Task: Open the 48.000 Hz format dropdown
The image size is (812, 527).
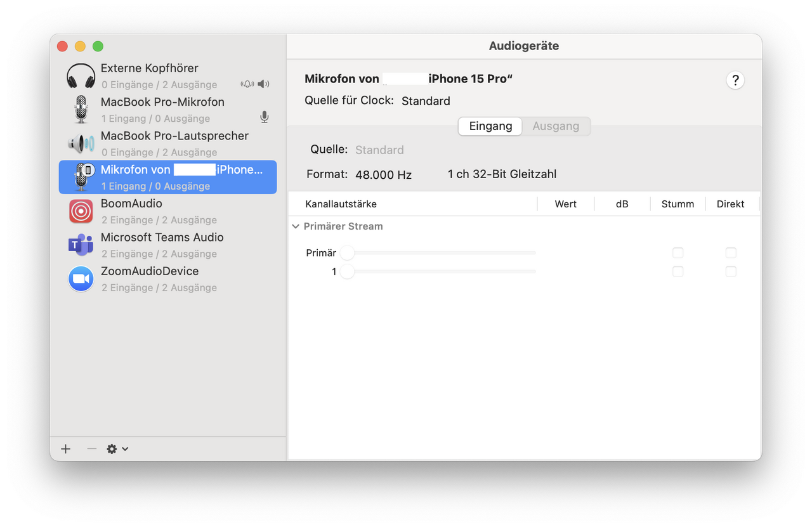Action: point(383,174)
